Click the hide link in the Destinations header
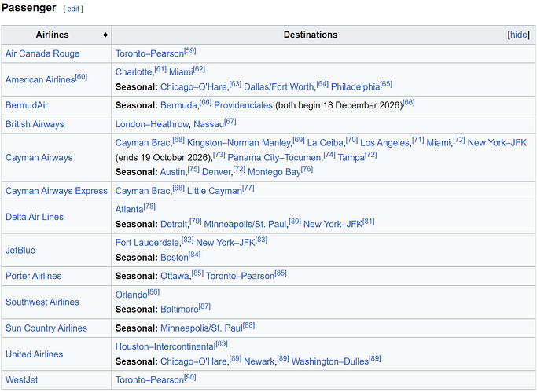This screenshot has width=537, height=392. tap(518, 35)
